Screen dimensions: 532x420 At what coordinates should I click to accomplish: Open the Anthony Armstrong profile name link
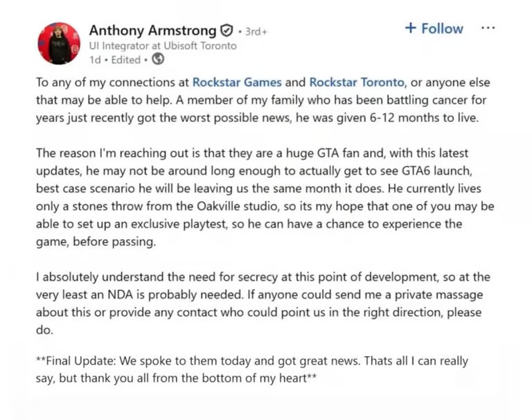(x=152, y=30)
